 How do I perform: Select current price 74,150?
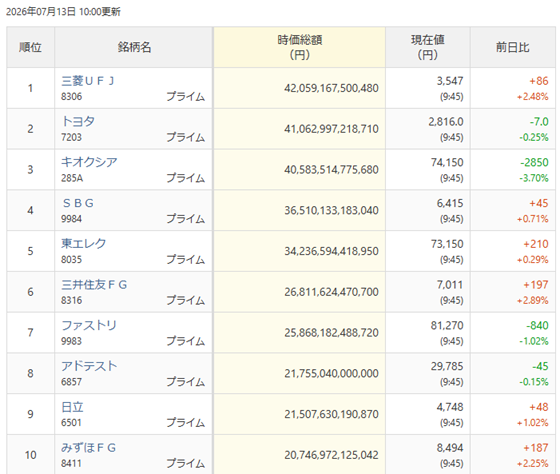(x=447, y=163)
